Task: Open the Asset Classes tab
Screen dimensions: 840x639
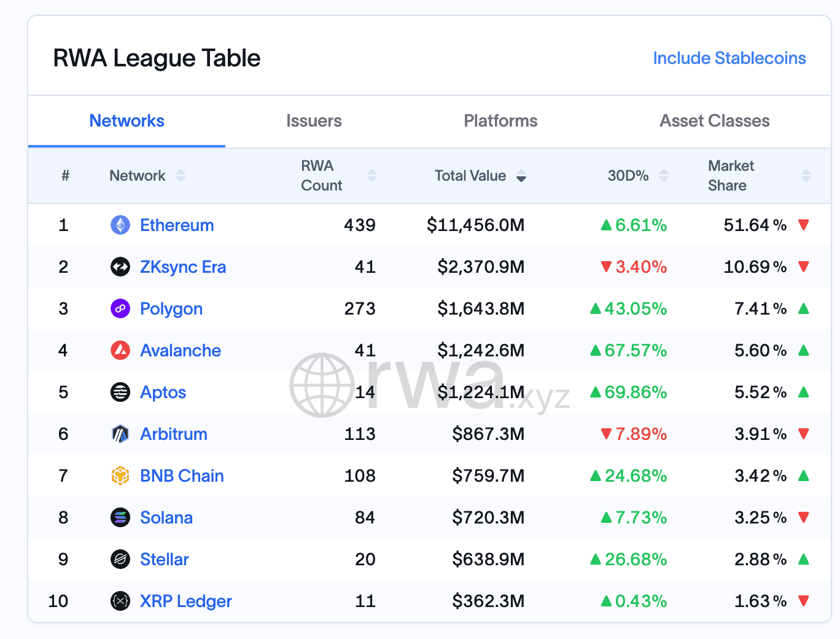Action: pyautogui.click(x=714, y=121)
